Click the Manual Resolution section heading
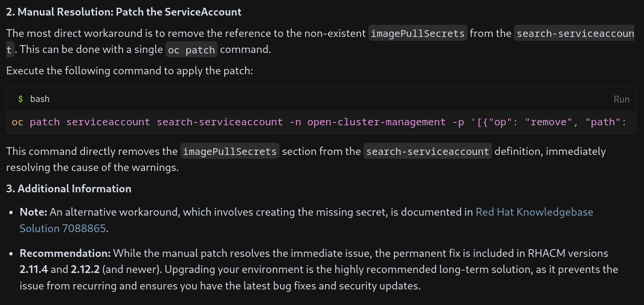 tap(124, 12)
